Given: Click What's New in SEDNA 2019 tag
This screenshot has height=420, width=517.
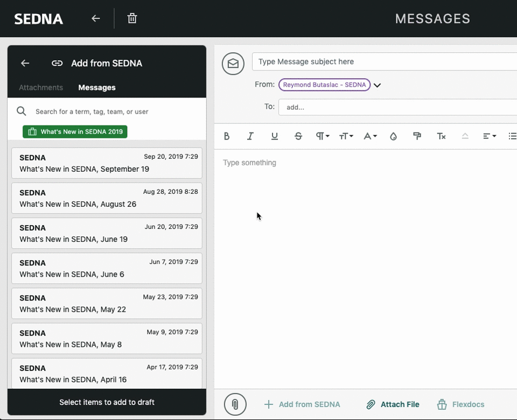Looking at the screenshot, I should [x=75, y=131].
